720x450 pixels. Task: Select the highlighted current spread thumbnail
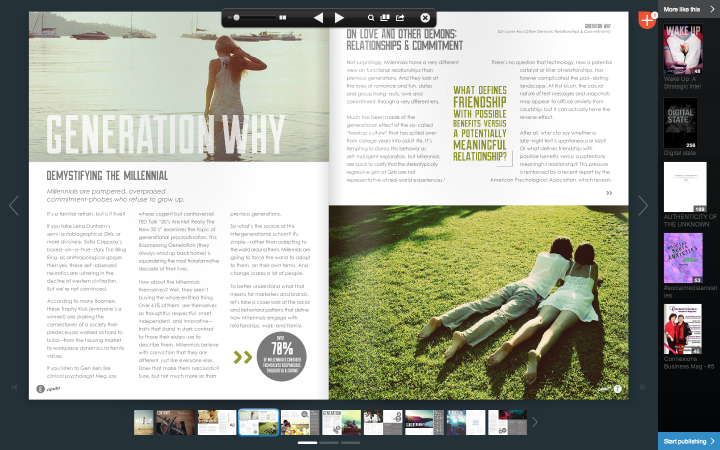(x=259, y=422)
